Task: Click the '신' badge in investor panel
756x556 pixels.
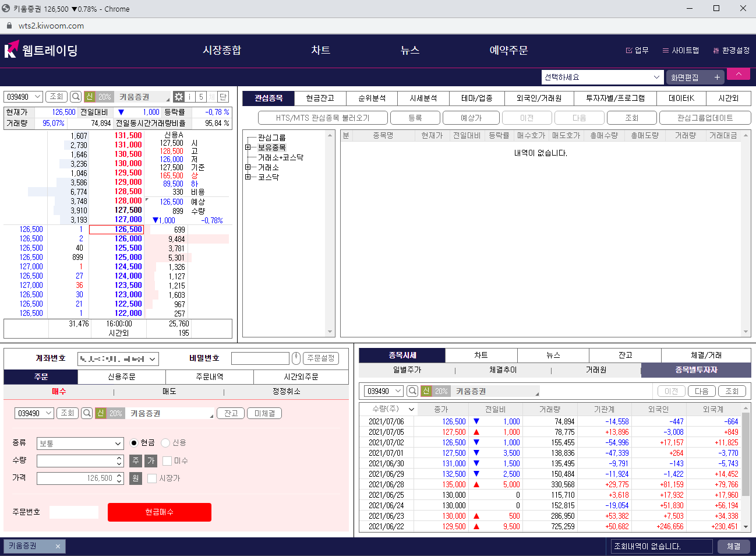Action: pos(426,391)
